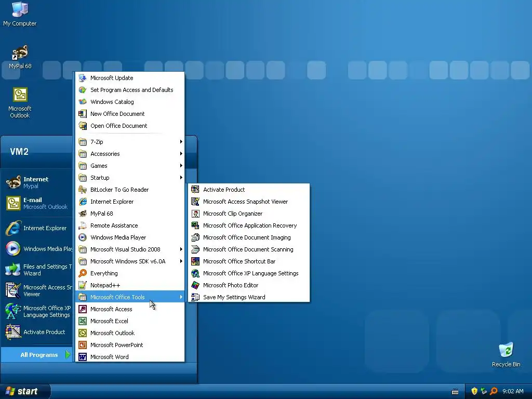Expand the Microsoft Windows SDK v6.0A arrow
The width and height of the screenshot is (532, 399).
181,261
